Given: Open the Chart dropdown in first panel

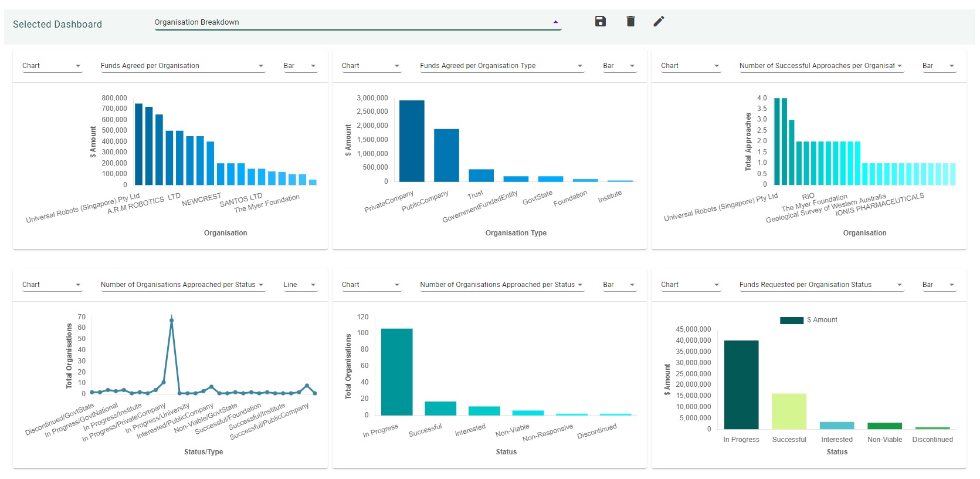Looking at the screenshot, I should coord(52,66).
